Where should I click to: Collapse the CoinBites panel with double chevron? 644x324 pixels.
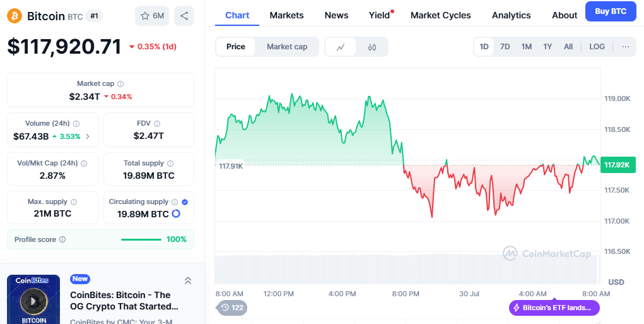click(x=188, y=280)
